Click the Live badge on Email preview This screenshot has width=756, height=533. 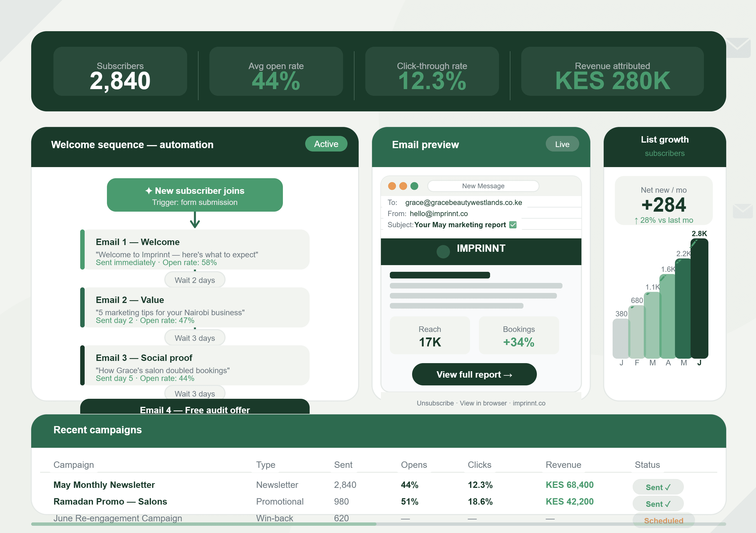(562, 144)
